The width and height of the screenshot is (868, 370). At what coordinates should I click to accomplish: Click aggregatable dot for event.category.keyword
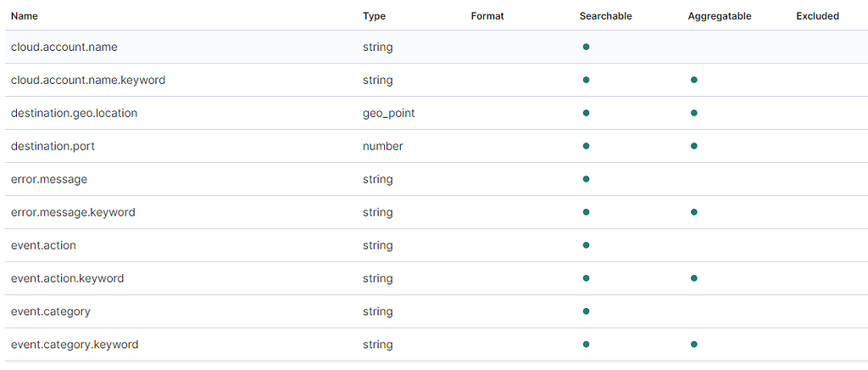[694, 345]
